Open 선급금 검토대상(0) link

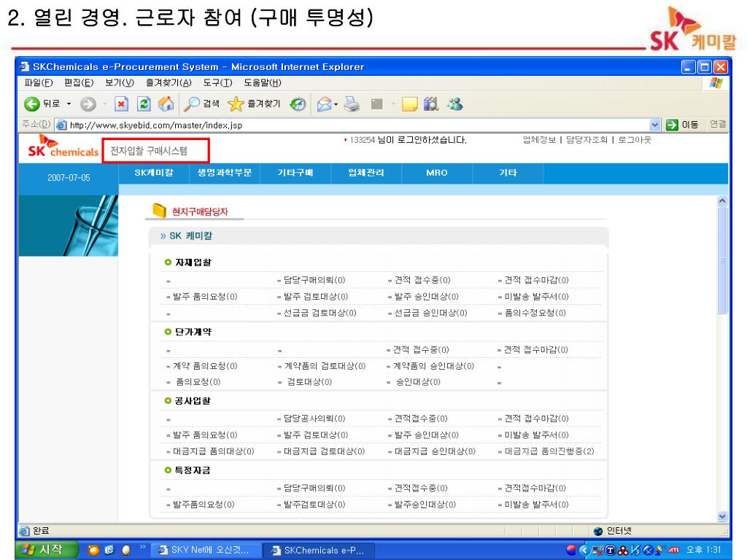(320, 313)
